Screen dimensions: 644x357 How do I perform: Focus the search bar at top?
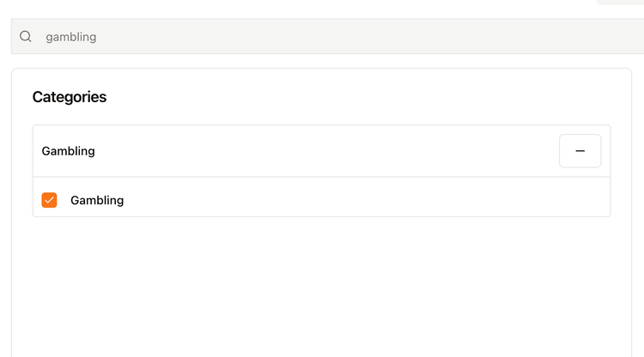(x=326, y=37)
